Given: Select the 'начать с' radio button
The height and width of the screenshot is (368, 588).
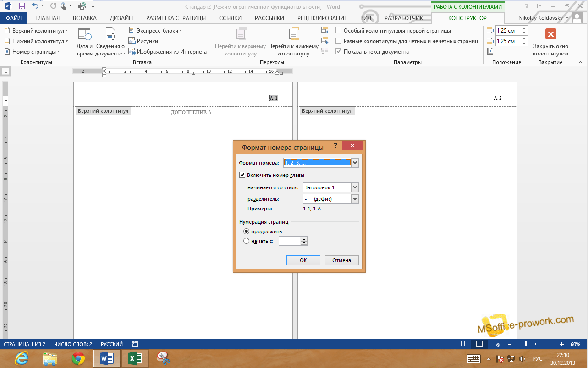Looking at the screenshot, I should tap(247, 241).
